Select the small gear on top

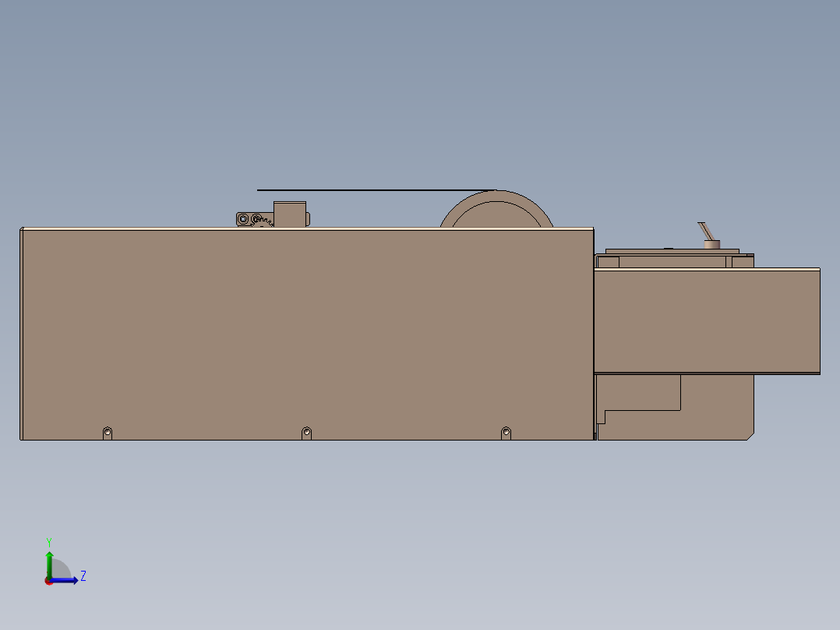[263, 221]
